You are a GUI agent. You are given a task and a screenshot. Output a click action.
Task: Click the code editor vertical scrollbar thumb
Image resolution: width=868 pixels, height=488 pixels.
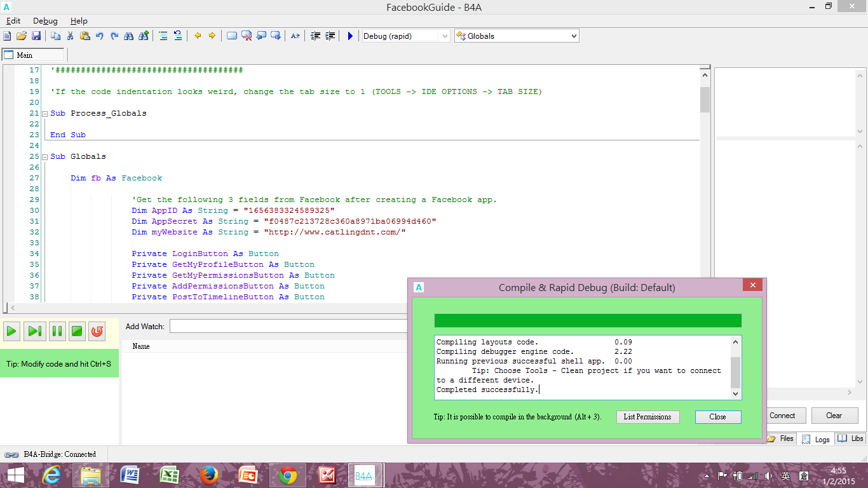pyautogui.click(x=705, y=100)
